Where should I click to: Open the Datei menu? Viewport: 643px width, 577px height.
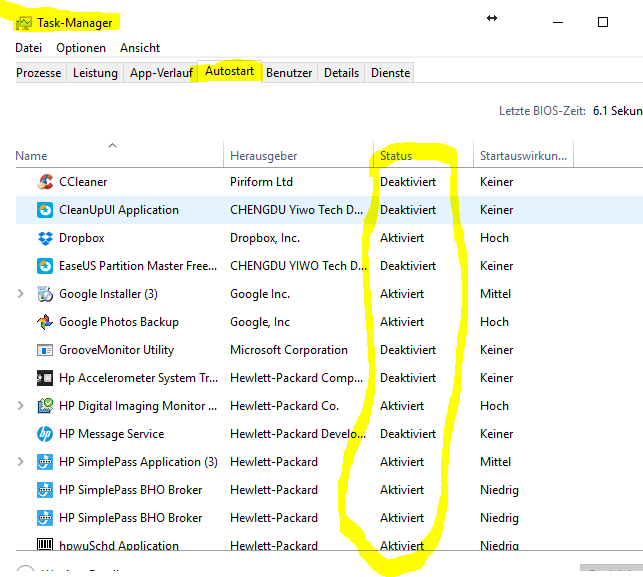29,48
